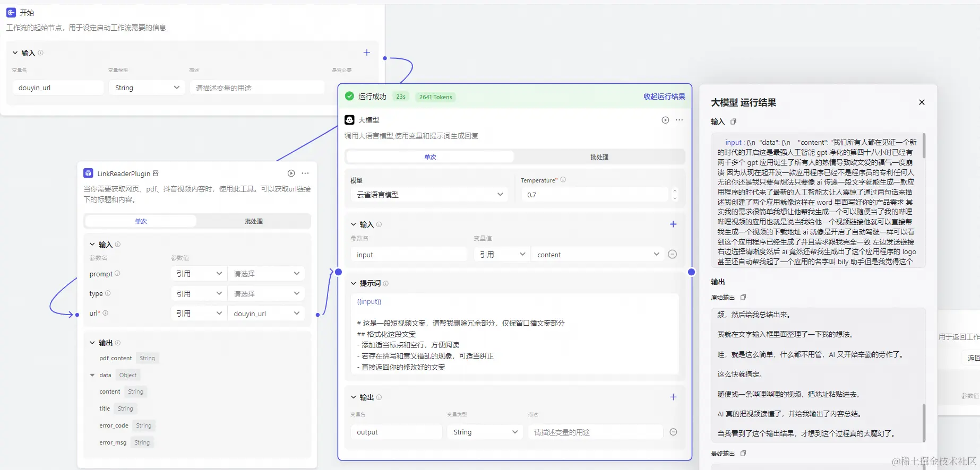
Task: Run the 大模型 node with play icon
Action: [665, 120]
